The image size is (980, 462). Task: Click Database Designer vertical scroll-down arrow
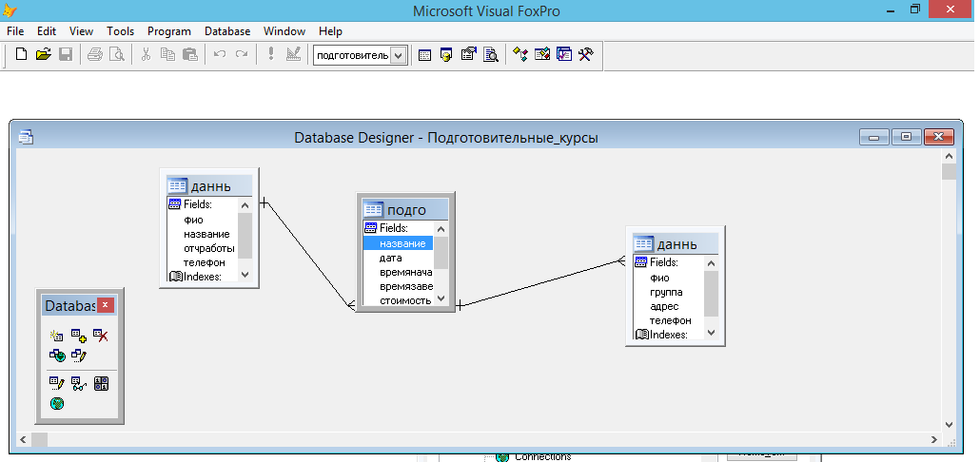[x=949, y=425]
